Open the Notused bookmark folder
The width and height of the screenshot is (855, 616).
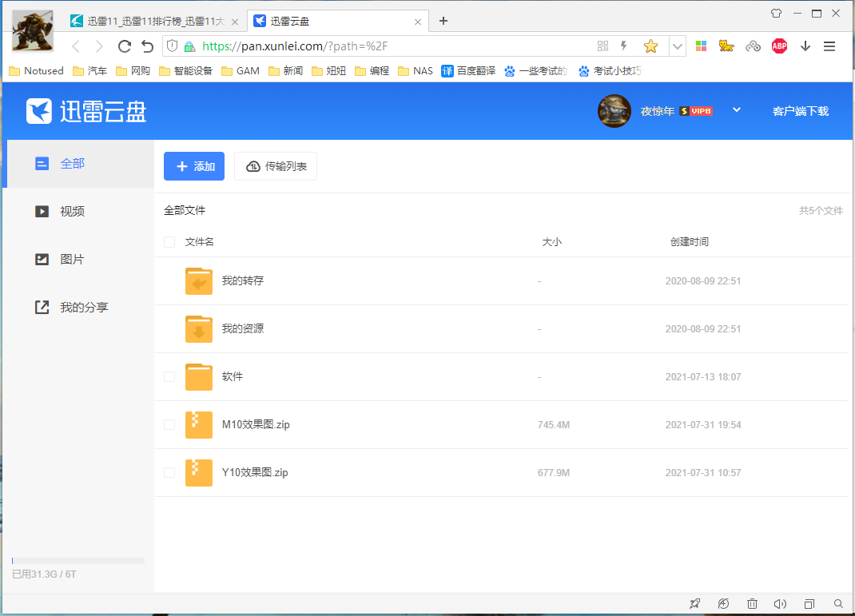[x=37, y=71]
